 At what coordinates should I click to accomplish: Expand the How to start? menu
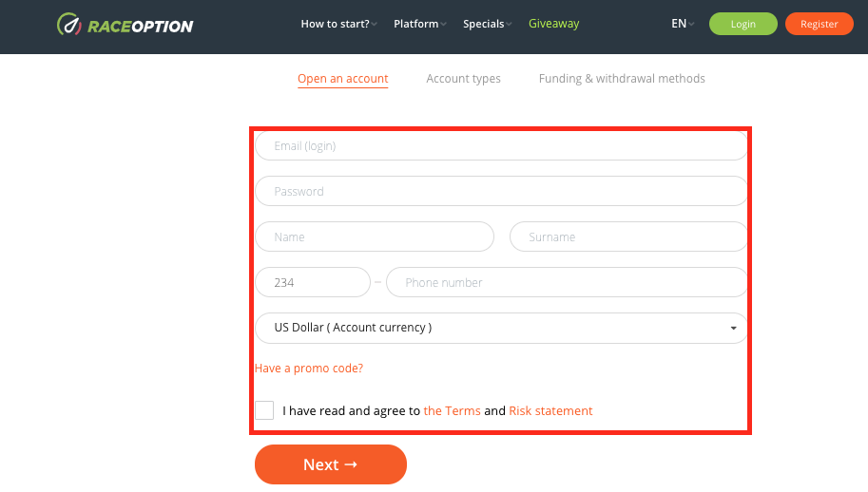(338, 24)
